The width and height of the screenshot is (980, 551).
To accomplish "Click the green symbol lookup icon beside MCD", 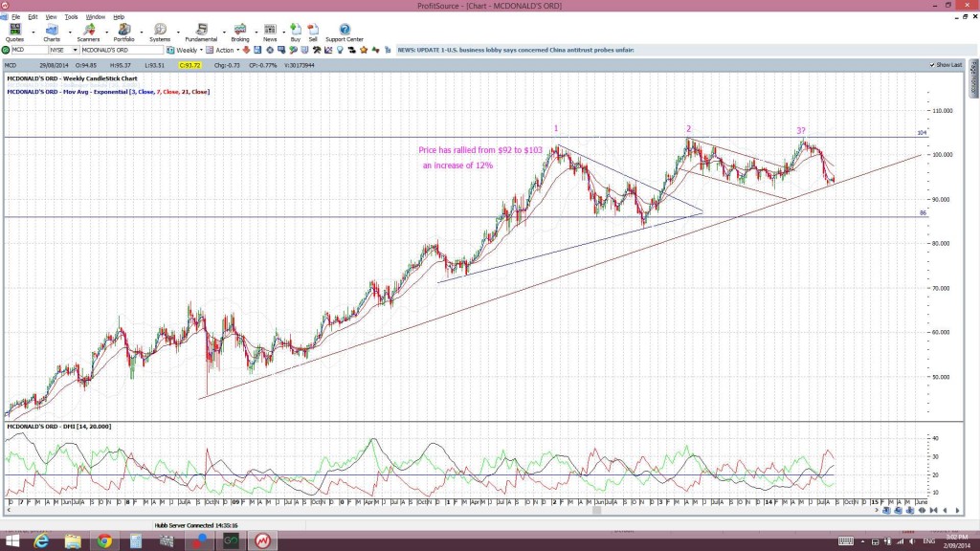I will pyautogui.click(x=6, y=50).
